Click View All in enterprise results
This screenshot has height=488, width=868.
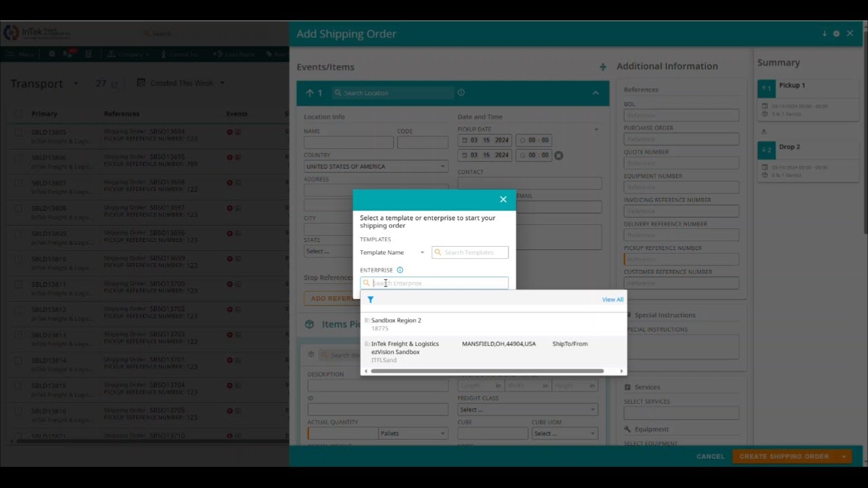pos(612,300)
